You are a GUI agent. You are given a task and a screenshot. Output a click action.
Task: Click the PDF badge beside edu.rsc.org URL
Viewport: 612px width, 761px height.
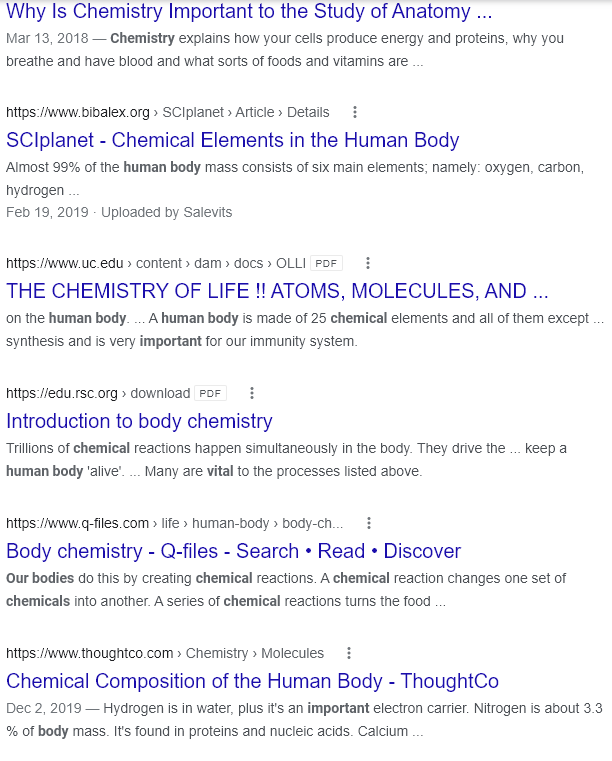tap(210, 393)
